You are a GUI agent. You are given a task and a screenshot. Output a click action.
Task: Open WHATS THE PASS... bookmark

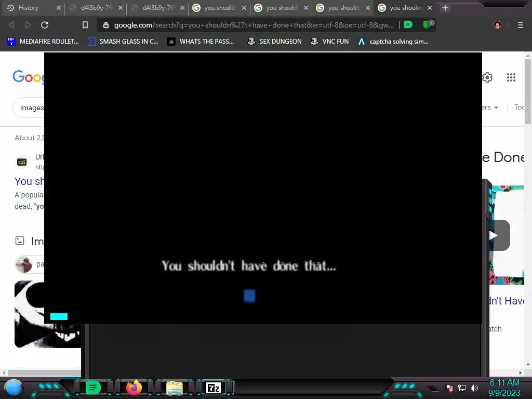[x=201, y=42]
